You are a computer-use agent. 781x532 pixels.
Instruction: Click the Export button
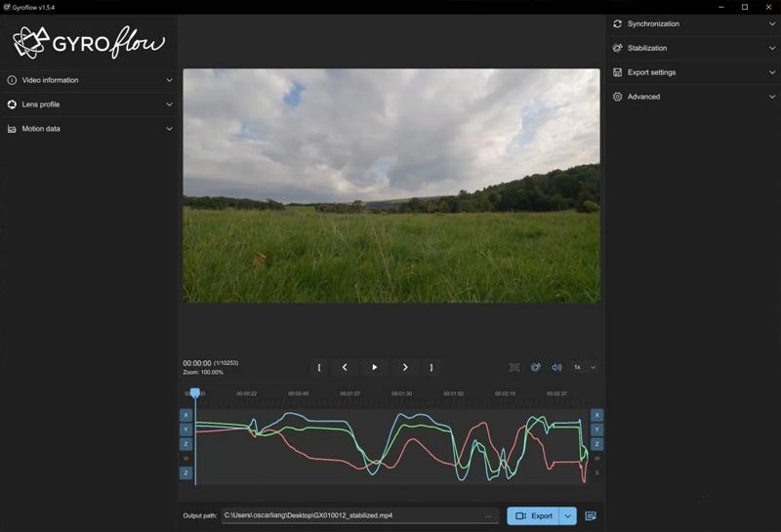[x=533, y=516]
